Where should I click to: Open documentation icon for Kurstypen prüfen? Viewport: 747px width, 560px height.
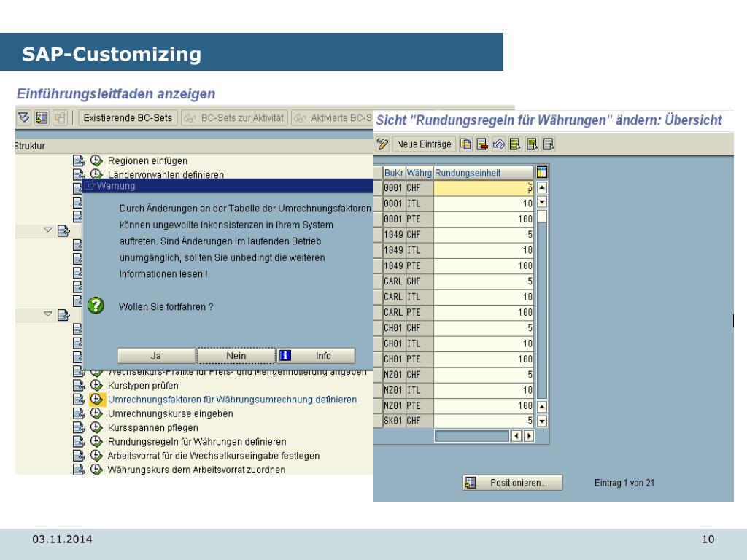tap(79, 385)
